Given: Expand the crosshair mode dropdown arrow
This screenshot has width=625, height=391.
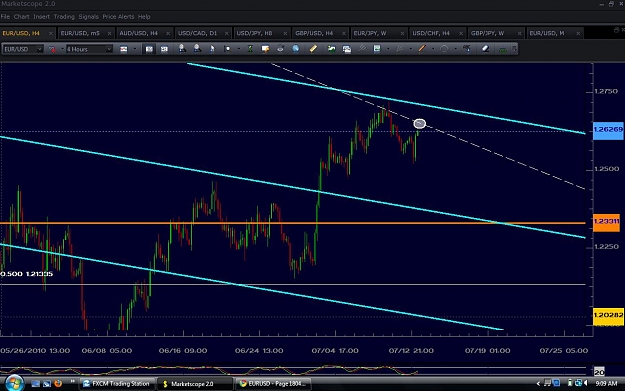Looking at the screenshot, I should 238,49.
